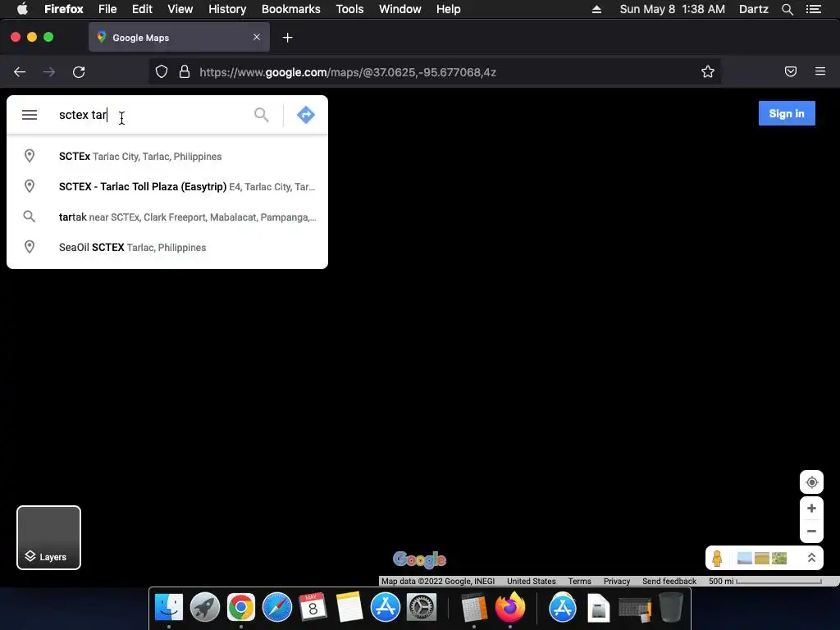
Task: Open the Trash in the Dock
Action: [671, 608]
